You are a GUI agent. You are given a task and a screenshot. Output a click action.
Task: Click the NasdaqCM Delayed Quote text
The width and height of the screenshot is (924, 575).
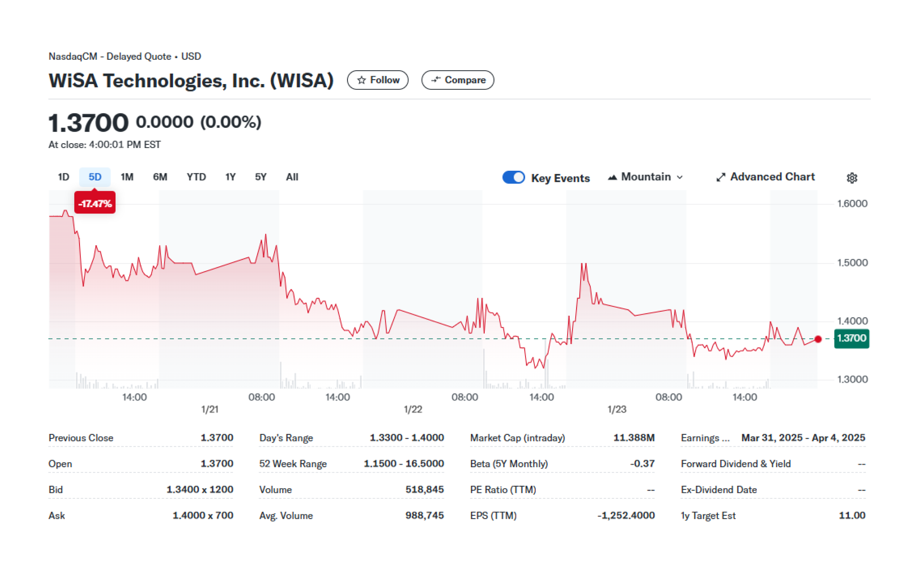point(125,57)
